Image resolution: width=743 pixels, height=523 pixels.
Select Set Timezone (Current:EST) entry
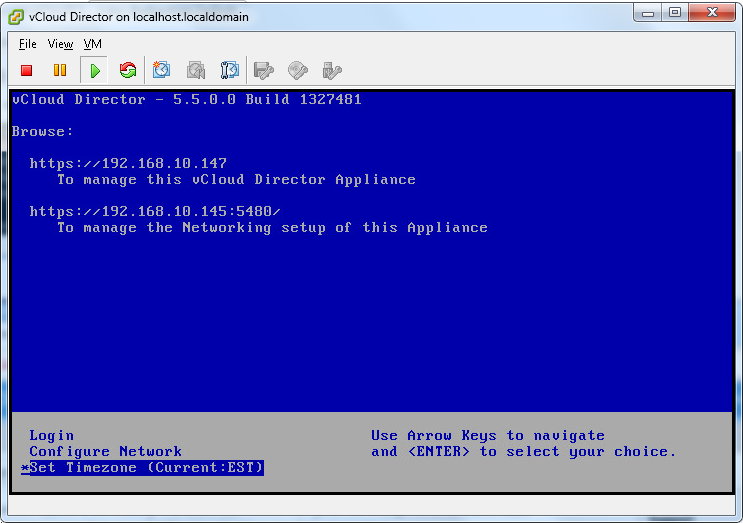pos(146,468)
